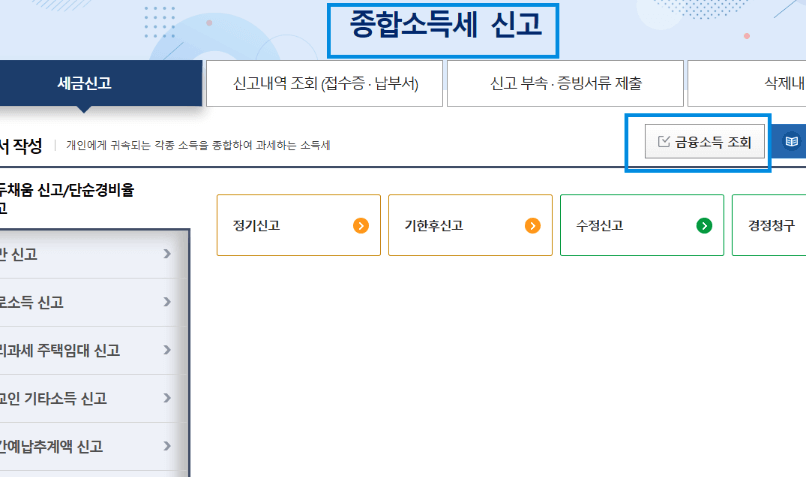This screenshot has height=477, width=806.
Task: Click the description text 개인에게 귀속되는 각종 소득
Action: [x=198, y=145]
